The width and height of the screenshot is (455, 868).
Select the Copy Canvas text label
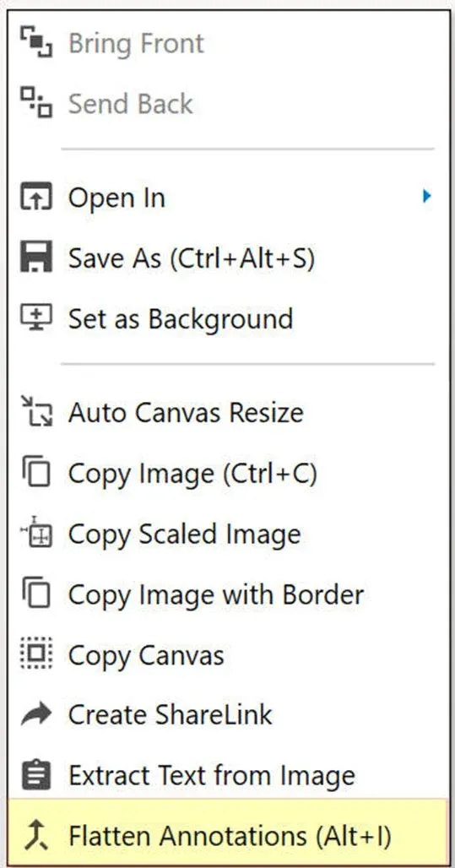(146, 655)
